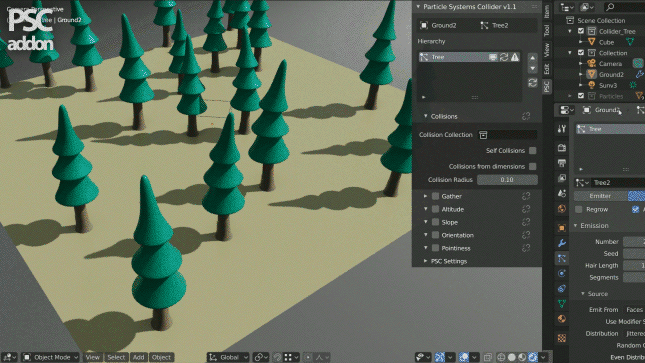Open the World properties tab icon
The width and height of the screenshot is (645, 363).
pyautogui.click(x=561, y=209)
